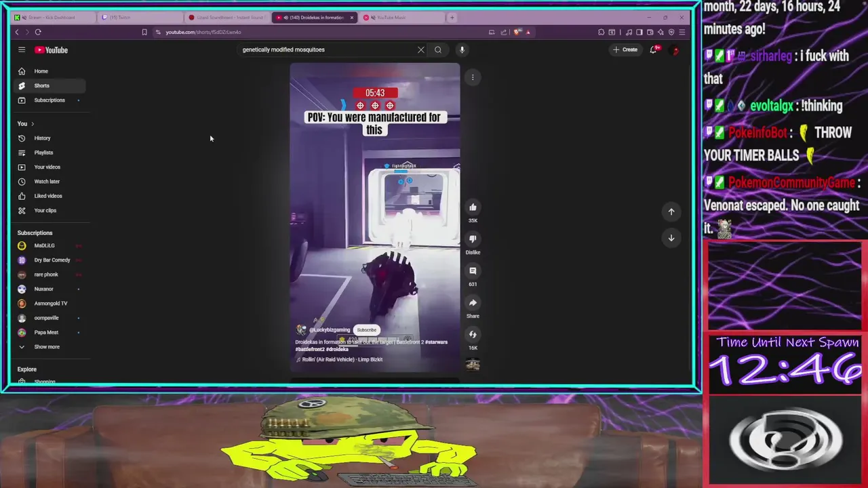The height and width of the screenshot is (488, 868).
Task: Click the magnifier search button
Action: coord(438,49)
